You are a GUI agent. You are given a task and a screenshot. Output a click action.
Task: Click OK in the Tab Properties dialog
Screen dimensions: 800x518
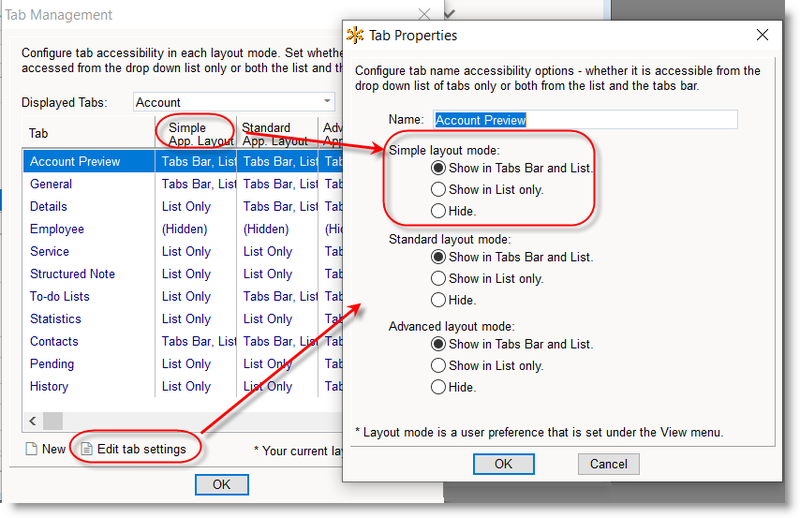tap(503, 464)
